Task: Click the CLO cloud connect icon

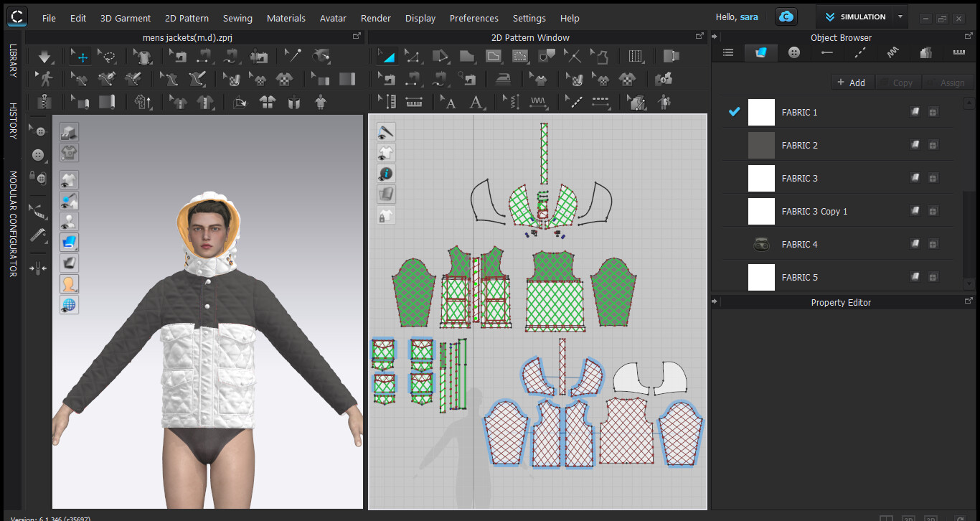Action: click(x=787, y=17)
